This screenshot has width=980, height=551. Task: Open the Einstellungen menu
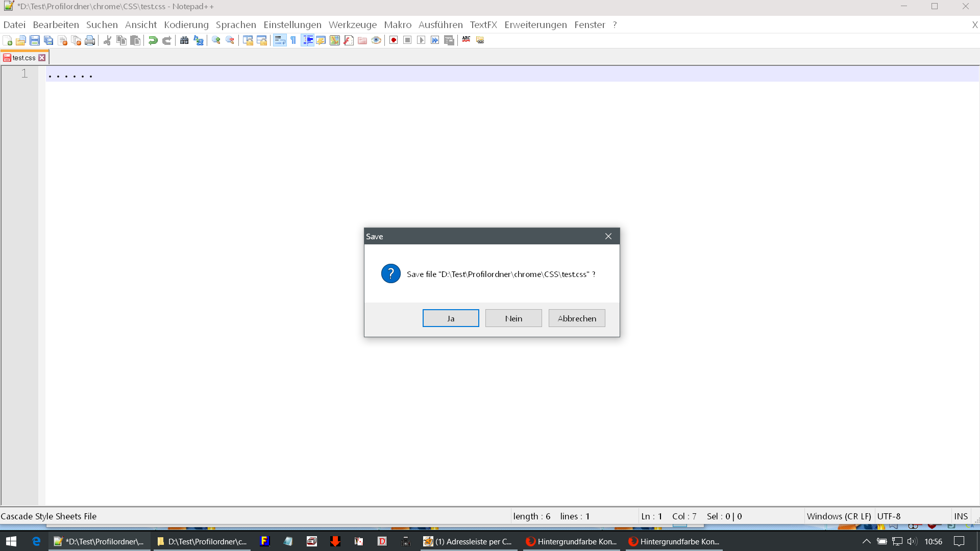(292, 24)
